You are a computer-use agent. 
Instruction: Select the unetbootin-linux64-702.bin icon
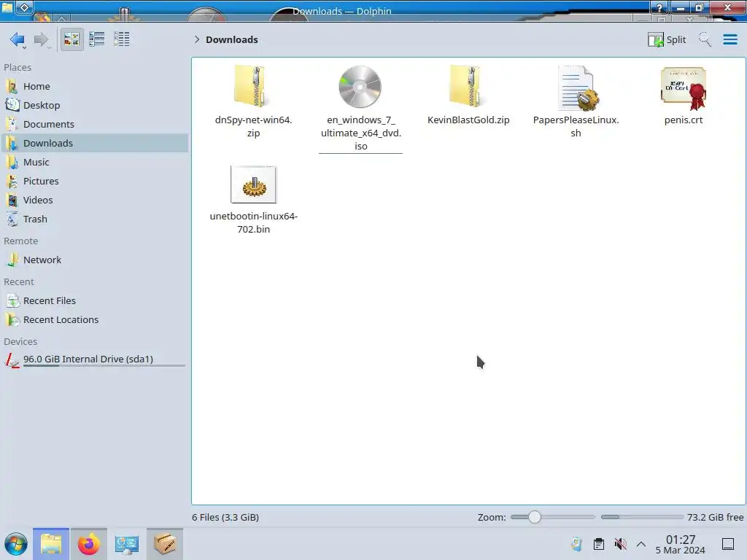253,184
